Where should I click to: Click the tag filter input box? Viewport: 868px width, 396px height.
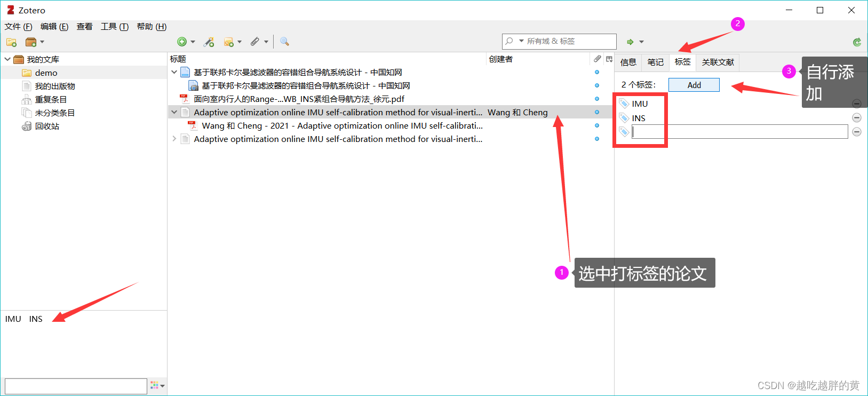click(x=76, y=386)
